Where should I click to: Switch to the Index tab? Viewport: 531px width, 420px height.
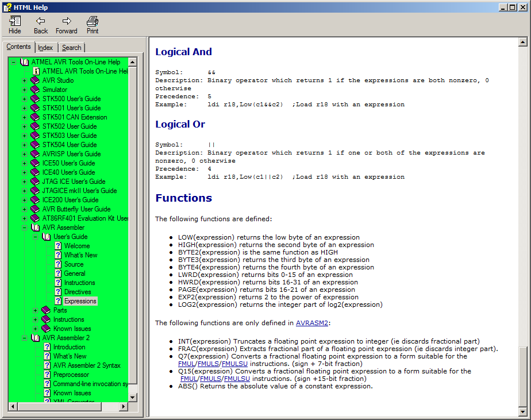pos(45,48)
